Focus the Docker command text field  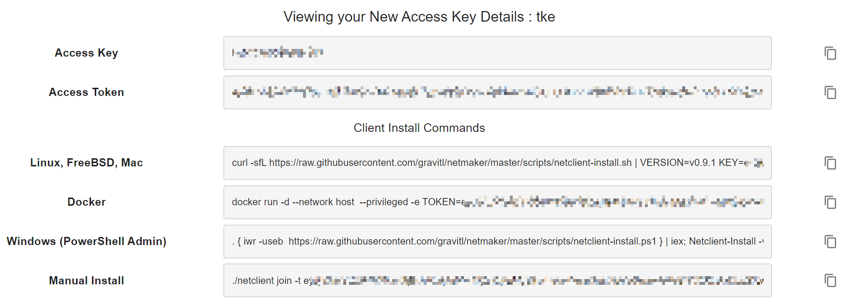coord(497,202)
